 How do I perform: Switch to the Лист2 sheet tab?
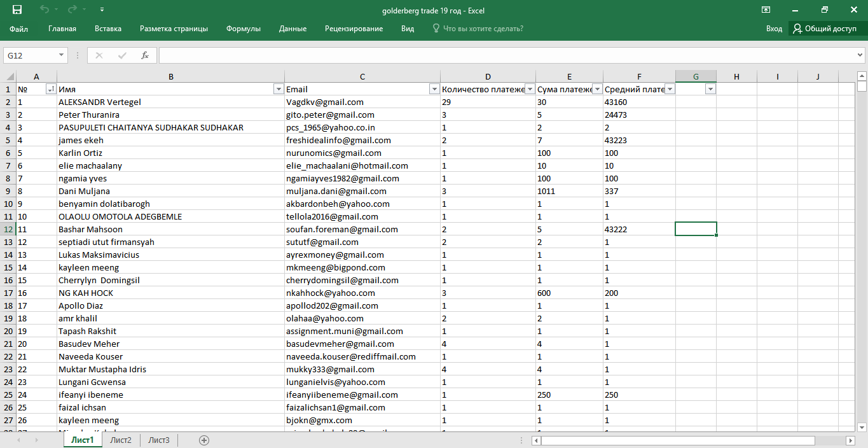120,440
